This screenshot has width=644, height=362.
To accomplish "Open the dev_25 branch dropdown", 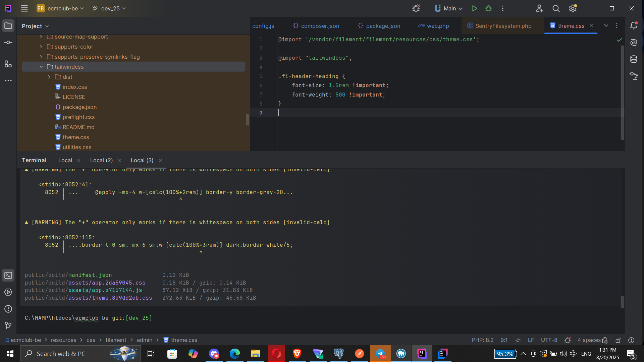I will 109,8.
